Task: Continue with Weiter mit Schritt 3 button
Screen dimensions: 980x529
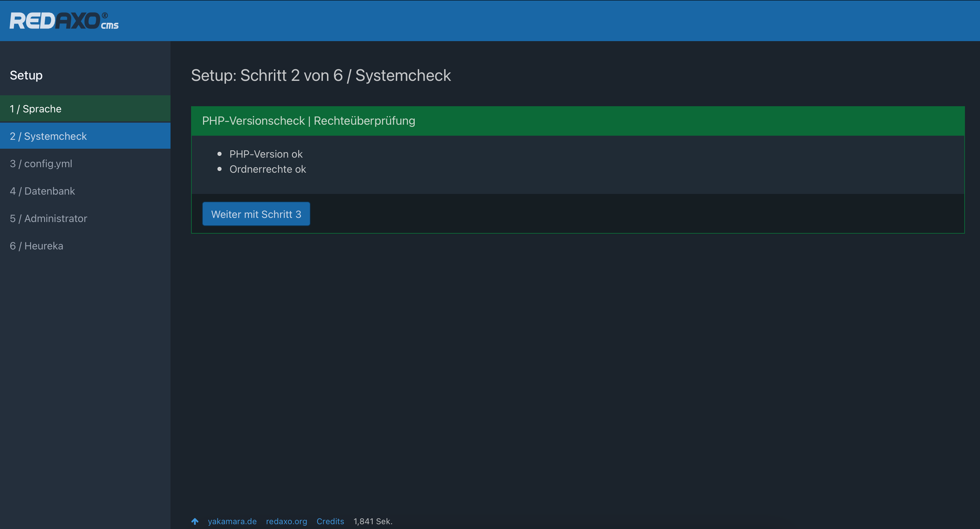Action: 256,214
